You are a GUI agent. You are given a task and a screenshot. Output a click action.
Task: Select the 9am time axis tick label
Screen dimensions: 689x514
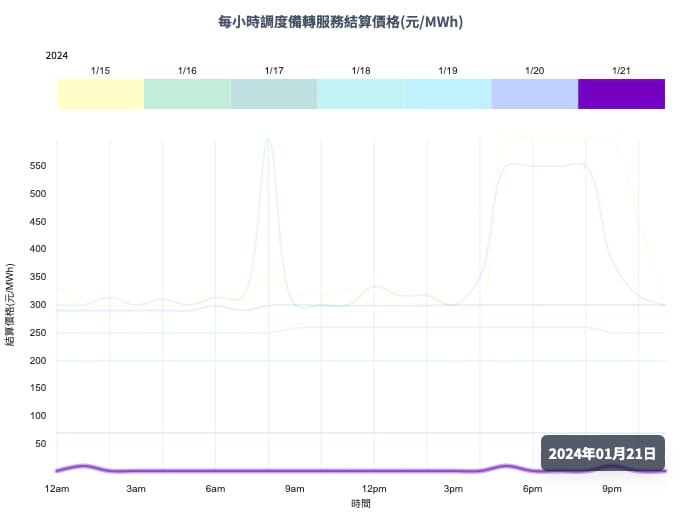click(x=294, y=488)
